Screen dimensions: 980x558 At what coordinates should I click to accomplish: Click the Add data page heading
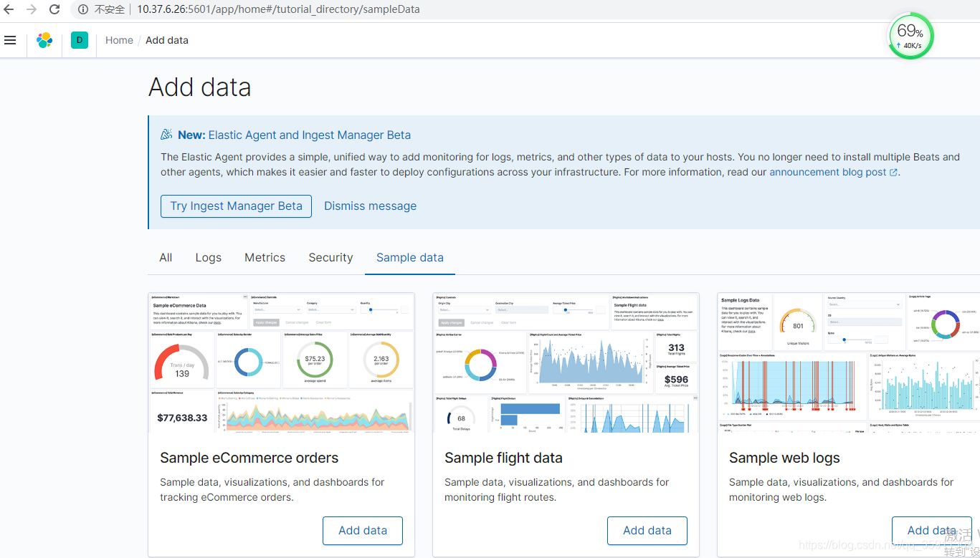point(200,87)
